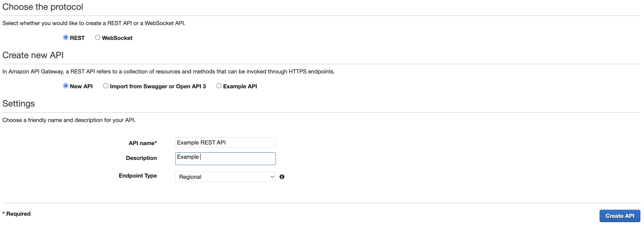644x242 pixels.
Task: Select the New API radio button
Action: (x=66, y=86)
